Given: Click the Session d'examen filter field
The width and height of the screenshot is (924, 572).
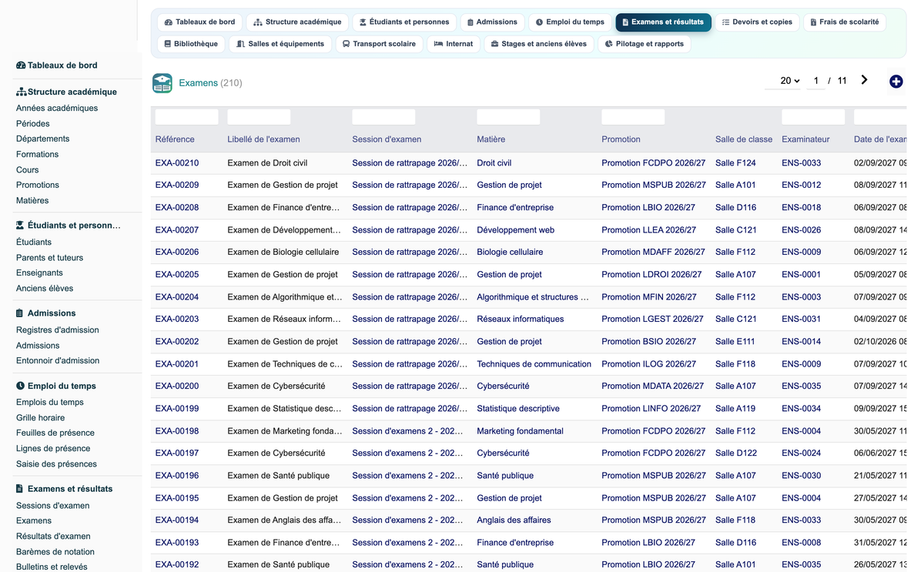Looking at the screenshot, I should click(383, 117).
